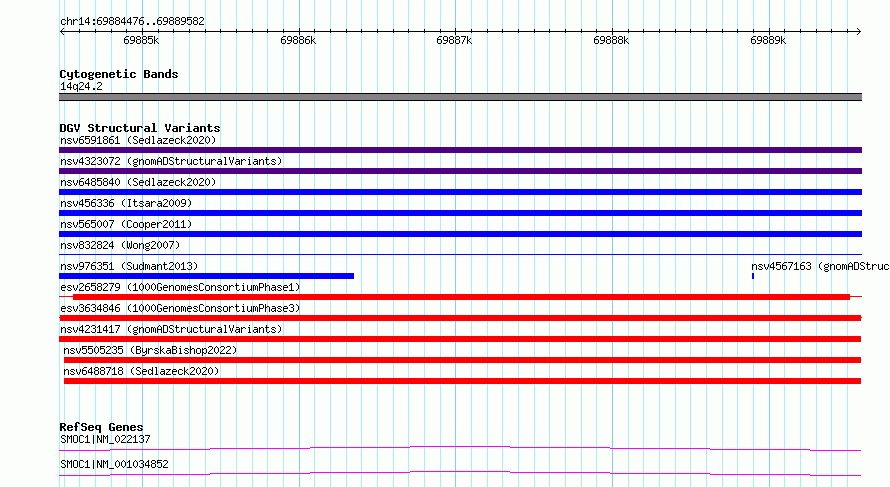Open the SMOC1|NM_001034852 gene label
The image size is (890, 487).
(x=114, y=464)
